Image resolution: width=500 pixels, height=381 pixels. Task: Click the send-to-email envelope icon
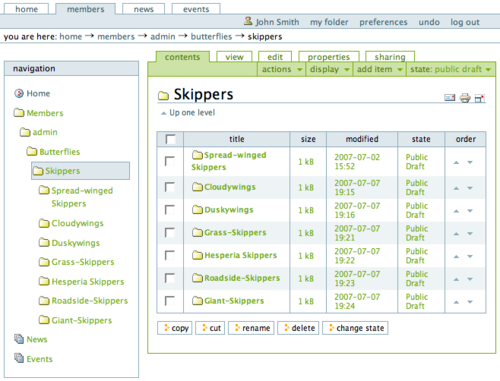tap(450, 98)
